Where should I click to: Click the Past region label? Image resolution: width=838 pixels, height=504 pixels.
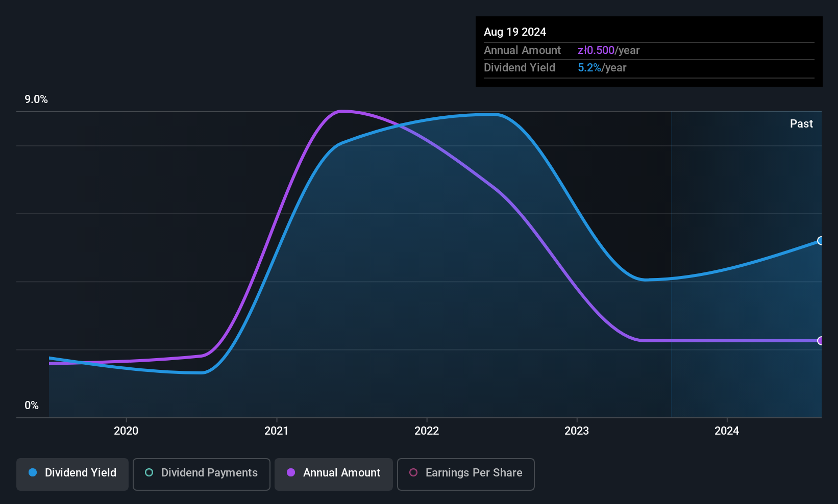click(x=801, y=124)
